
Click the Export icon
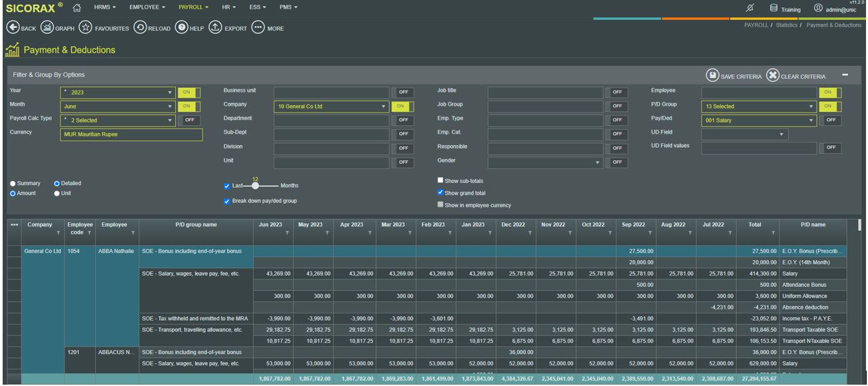[215, 28]
